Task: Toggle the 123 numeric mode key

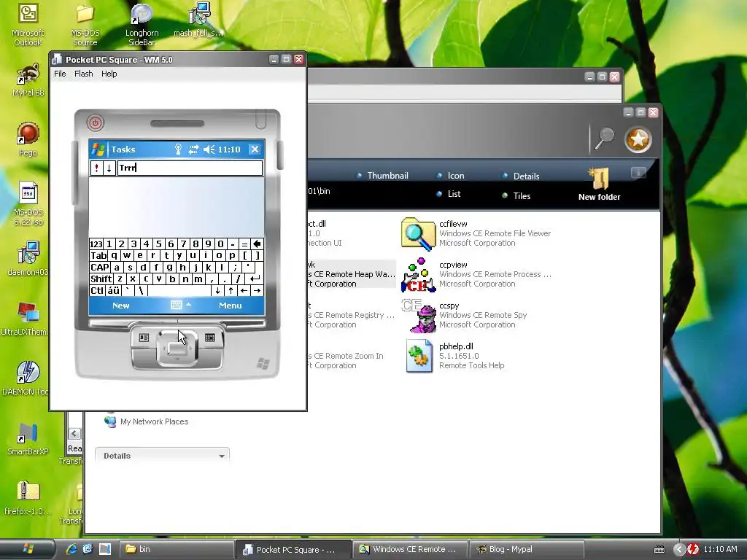Action: [x=96, y=244]
